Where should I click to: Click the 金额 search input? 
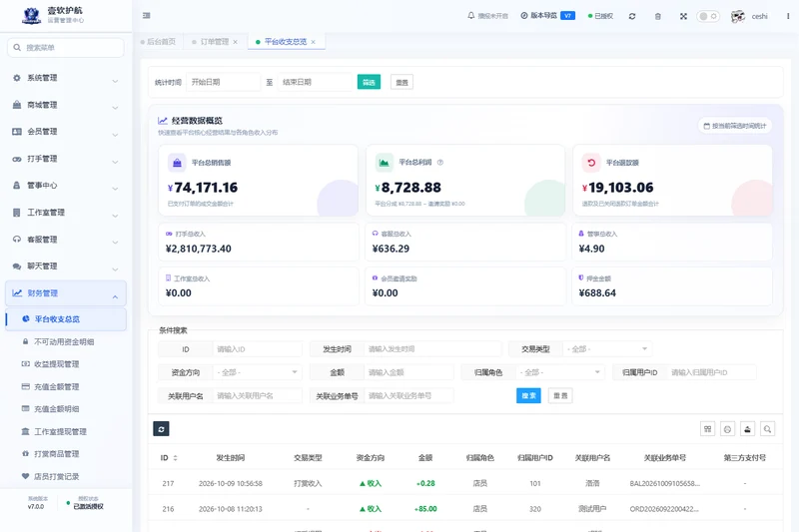[x=408, y=372]
